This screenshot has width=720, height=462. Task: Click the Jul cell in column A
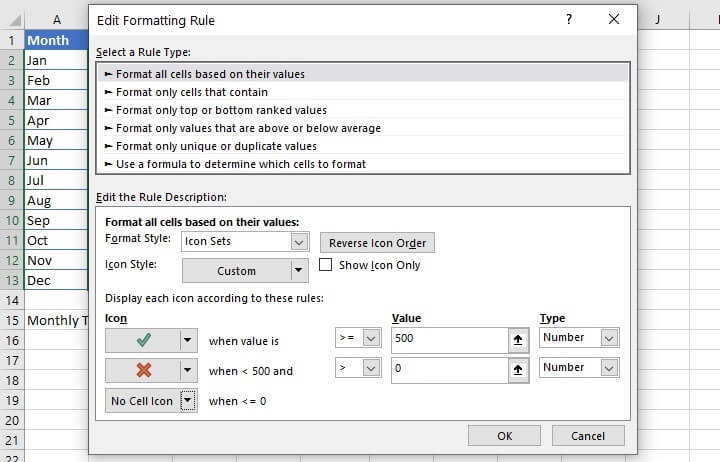pyautogui.click(x=56, y=180)
